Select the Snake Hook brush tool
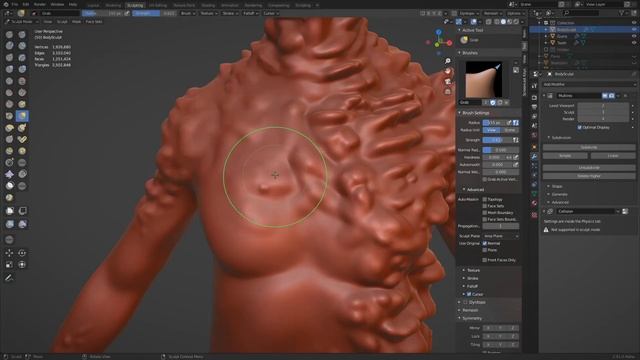This screenshot has width=640, height=360. [x=22, y=128]
